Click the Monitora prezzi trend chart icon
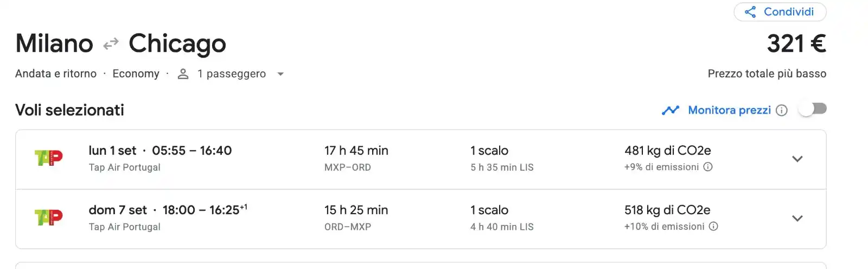 pyautogui.click(x=671, y=110)
